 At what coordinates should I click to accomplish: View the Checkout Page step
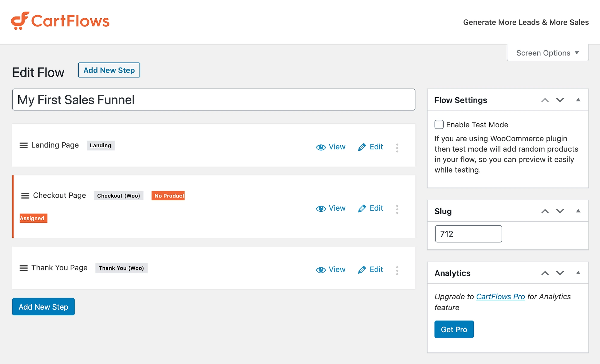click(331, 208)
